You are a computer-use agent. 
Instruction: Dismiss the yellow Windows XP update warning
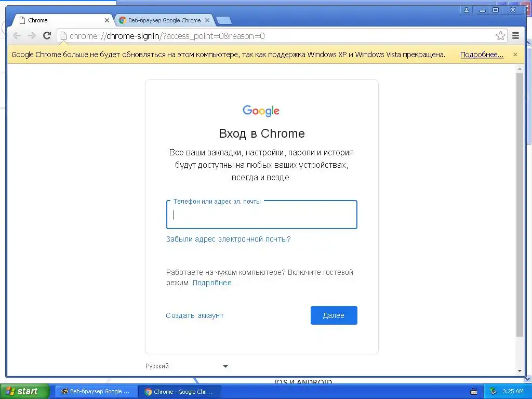coord(515,54)
